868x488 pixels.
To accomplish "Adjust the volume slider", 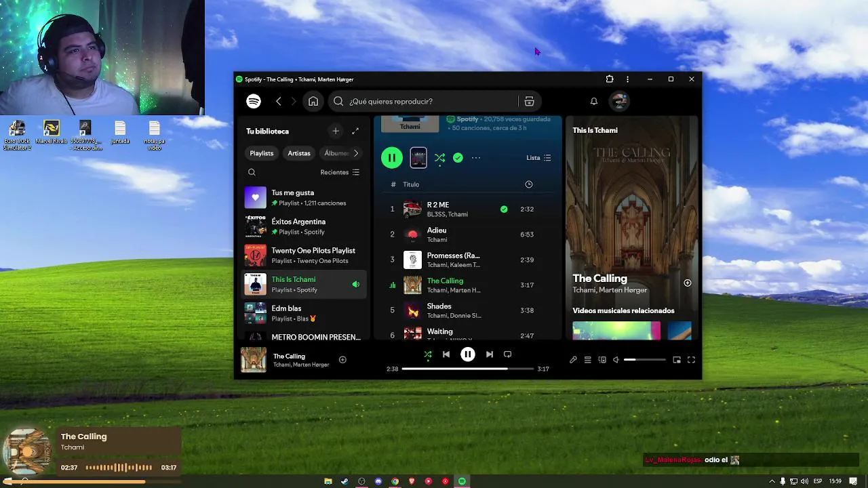I will [644, 360].
